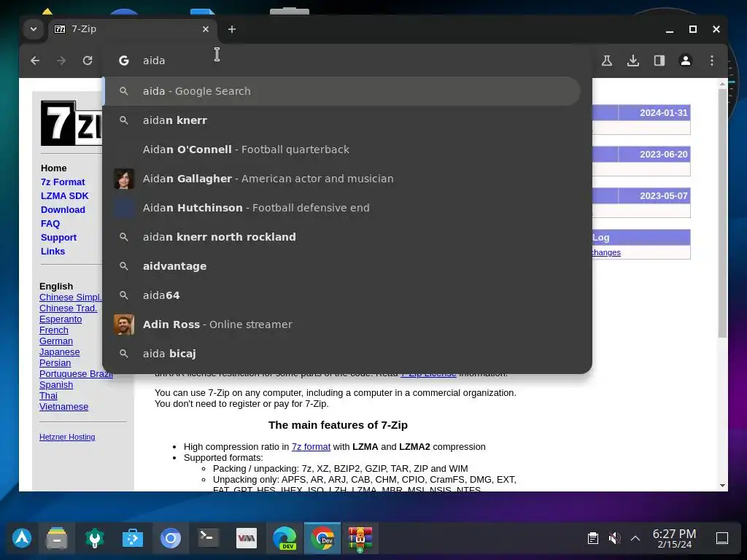
Task: Switch language to Vietnamese
Action: tap(63, 407)
